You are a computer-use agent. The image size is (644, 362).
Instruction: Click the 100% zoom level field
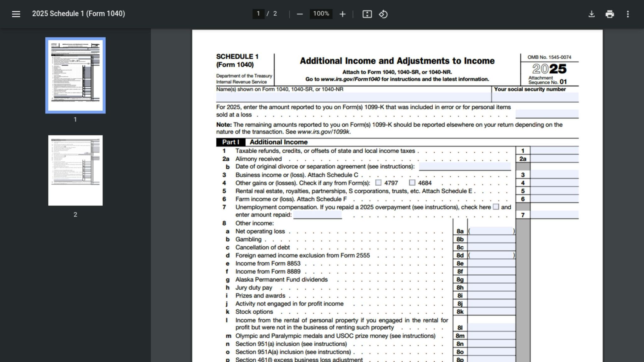coord(321,14)
